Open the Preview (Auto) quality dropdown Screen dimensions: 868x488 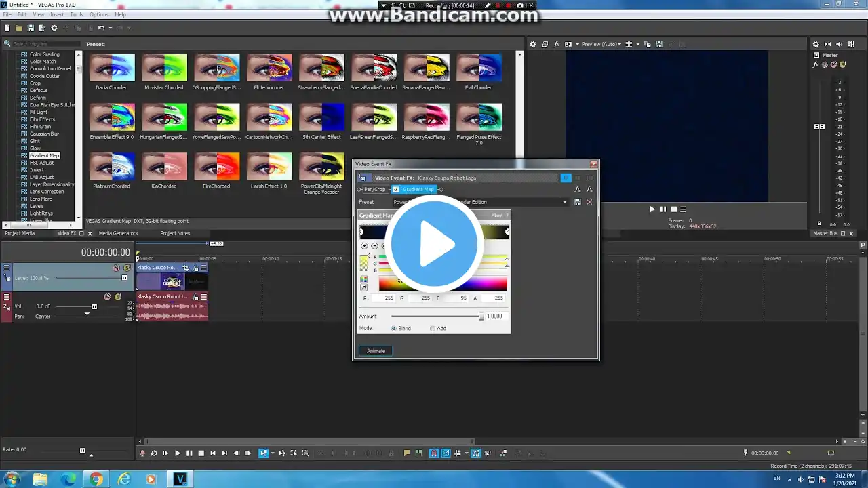click(x=602, y=44)
